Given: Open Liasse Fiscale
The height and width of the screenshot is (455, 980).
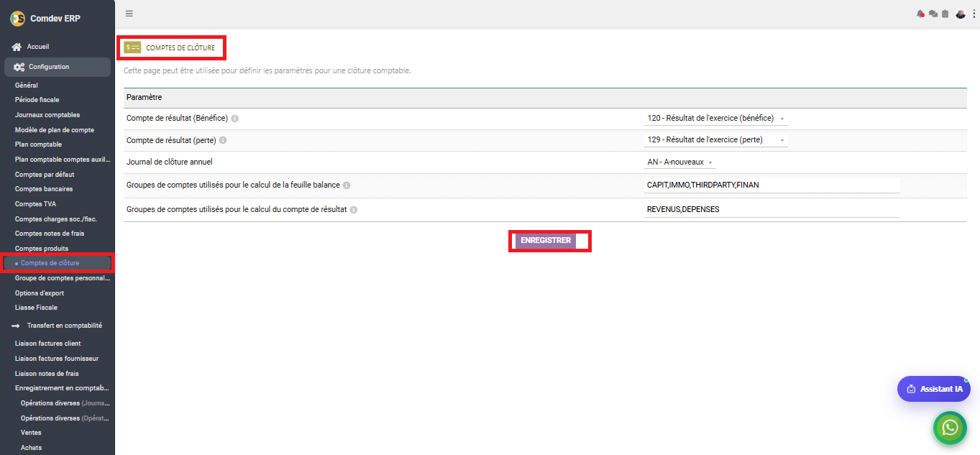Looking at the screenshot, I should coord(36,308).
